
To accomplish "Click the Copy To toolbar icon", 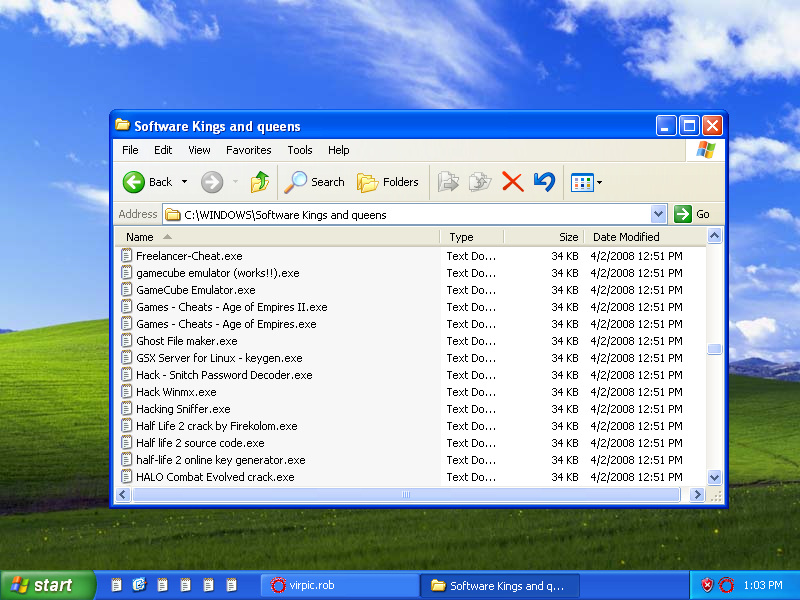I will pyautogui.click(x=480, y=182).
